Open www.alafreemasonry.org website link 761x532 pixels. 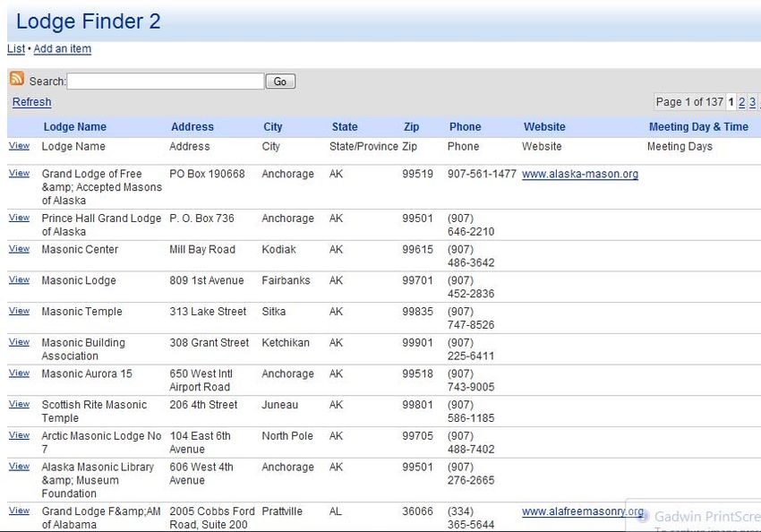(x=583, y=511)
